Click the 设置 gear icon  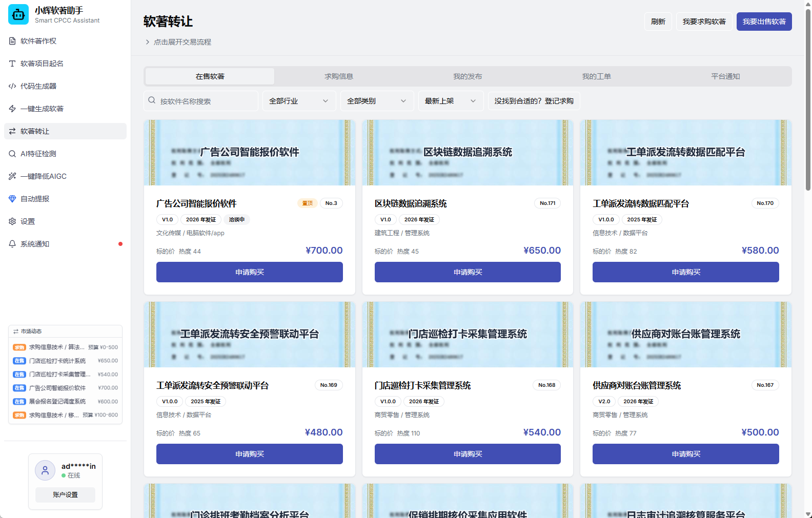(x=12, y=221)
